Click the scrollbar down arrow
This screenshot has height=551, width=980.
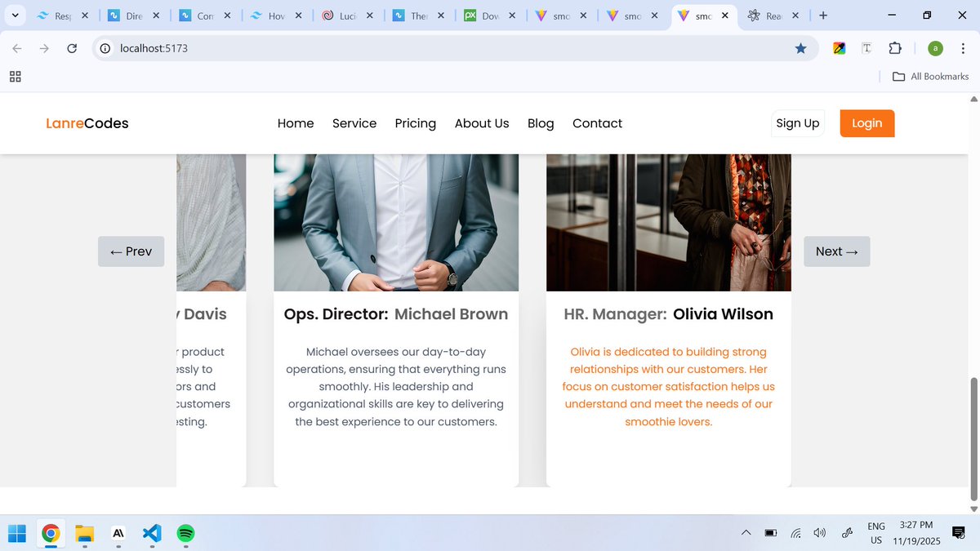click(x=973, y=509)
